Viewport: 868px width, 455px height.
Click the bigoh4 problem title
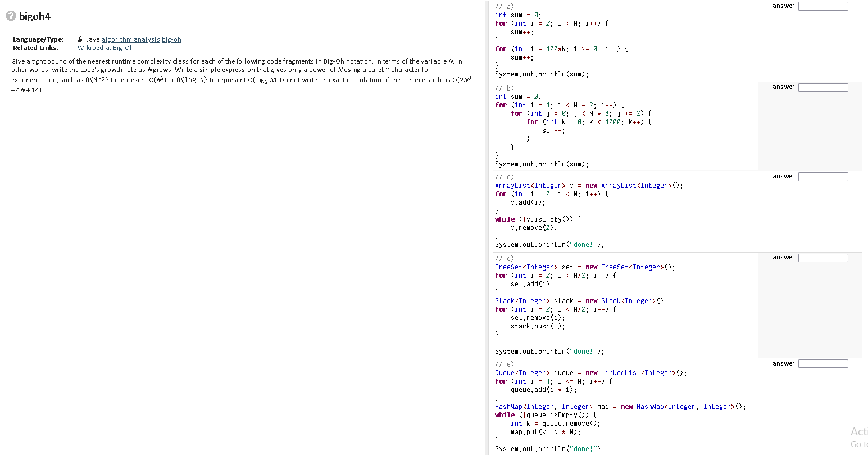(35, 16)
